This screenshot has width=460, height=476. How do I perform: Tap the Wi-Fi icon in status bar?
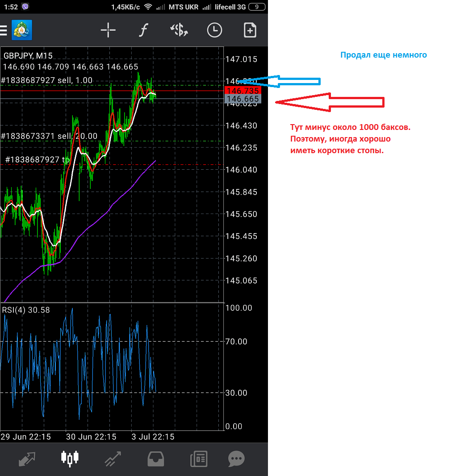coord(148,7)
